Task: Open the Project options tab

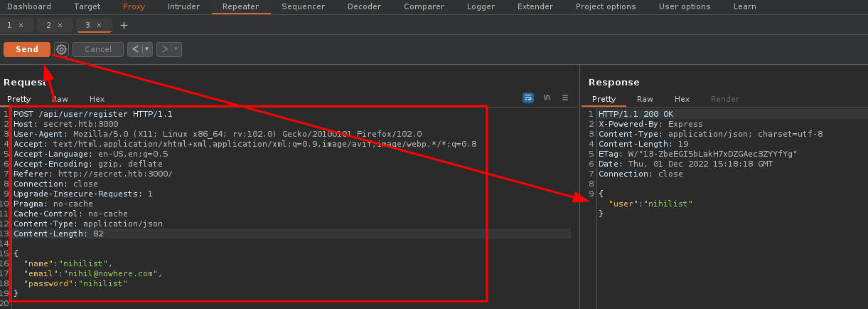Action: pyautogui.click(x=605, y=6)
